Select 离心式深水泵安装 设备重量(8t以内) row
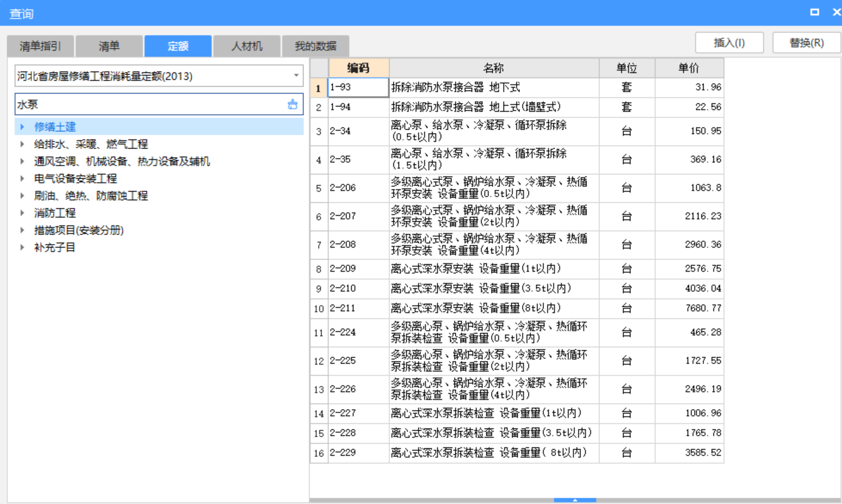Image resolution: width=842 pixels, height=504 pixels. click(494, 308)
